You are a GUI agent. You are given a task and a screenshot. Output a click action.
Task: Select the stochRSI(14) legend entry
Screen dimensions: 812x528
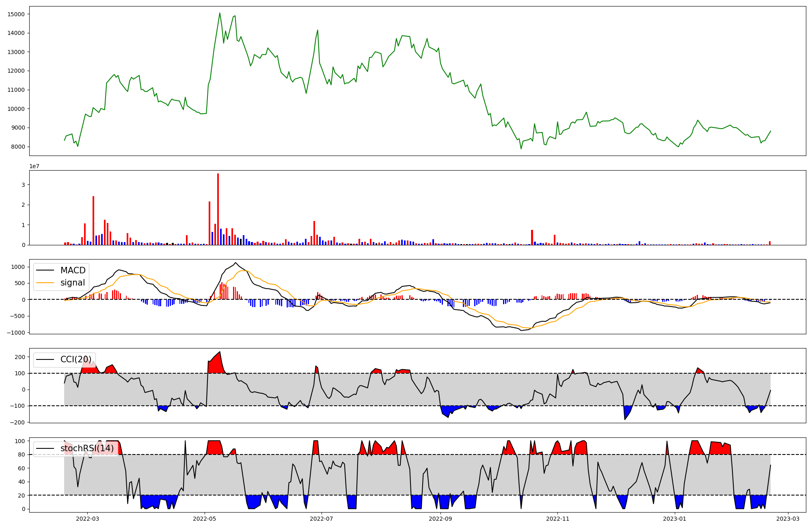(87, 448)
